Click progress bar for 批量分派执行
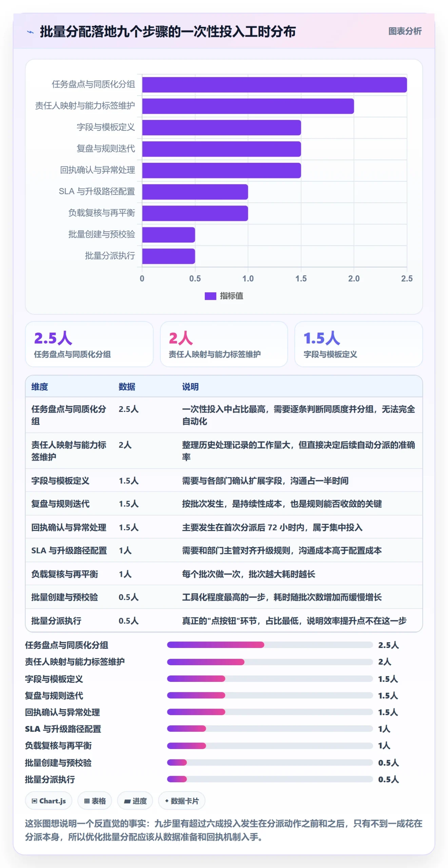The image size is (448, 868). click(x=270, y=779)
